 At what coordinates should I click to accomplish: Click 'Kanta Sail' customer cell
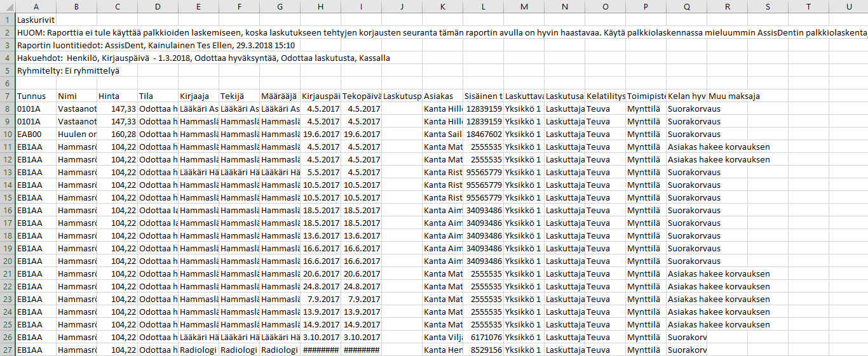point(442,134)
